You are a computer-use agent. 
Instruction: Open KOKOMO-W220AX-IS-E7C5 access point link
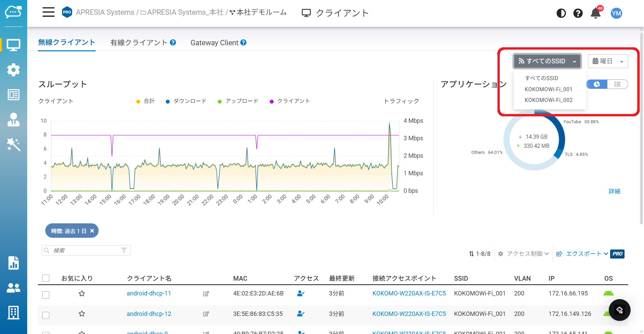coord(409,293)
